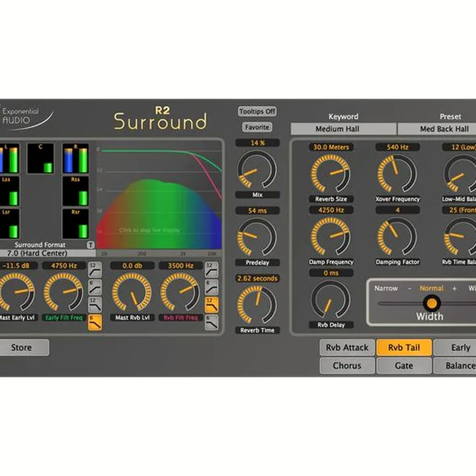Viewport: 476px width, 476px height.
Task: Click the Lsr rear surround meter
Action: click(9, 223)
